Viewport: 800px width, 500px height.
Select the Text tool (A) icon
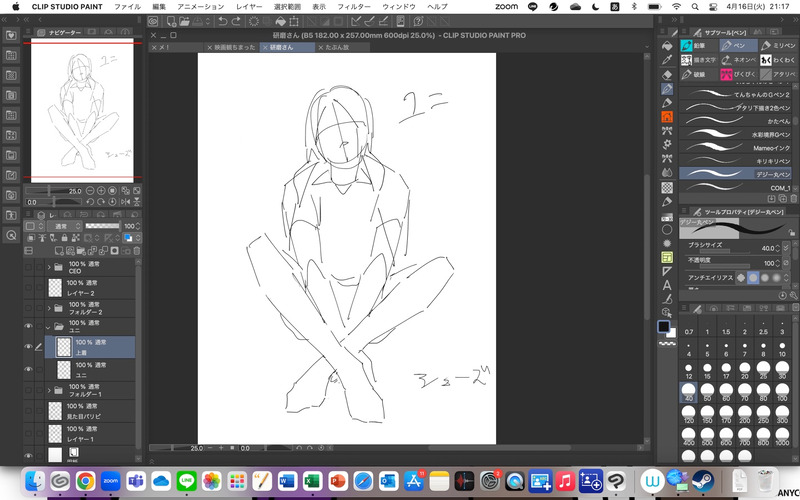667,284
